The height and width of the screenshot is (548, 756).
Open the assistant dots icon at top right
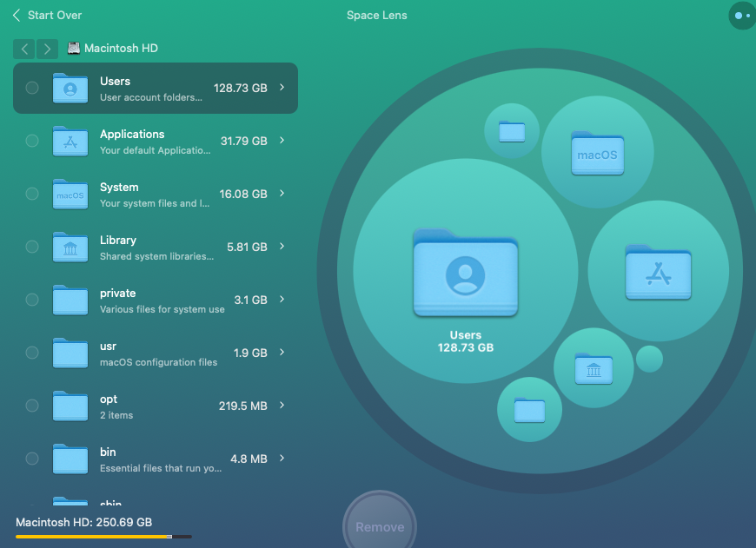pos(742,16)
